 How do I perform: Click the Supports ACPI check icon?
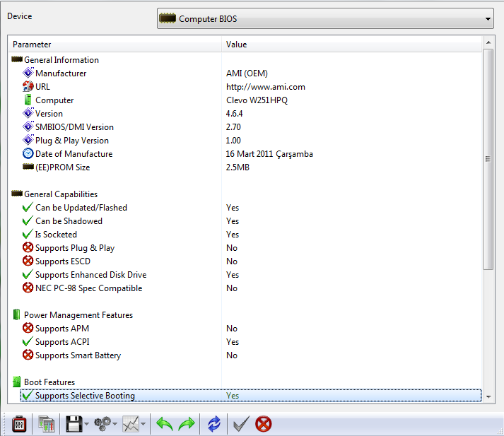(x=28, y=341)
